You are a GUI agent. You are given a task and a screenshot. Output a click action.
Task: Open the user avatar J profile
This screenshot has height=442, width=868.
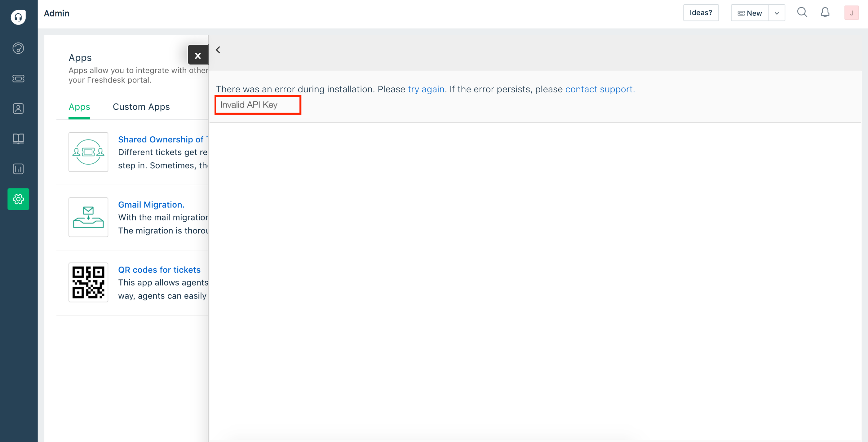pyautogui.click(x=851, y=13)
